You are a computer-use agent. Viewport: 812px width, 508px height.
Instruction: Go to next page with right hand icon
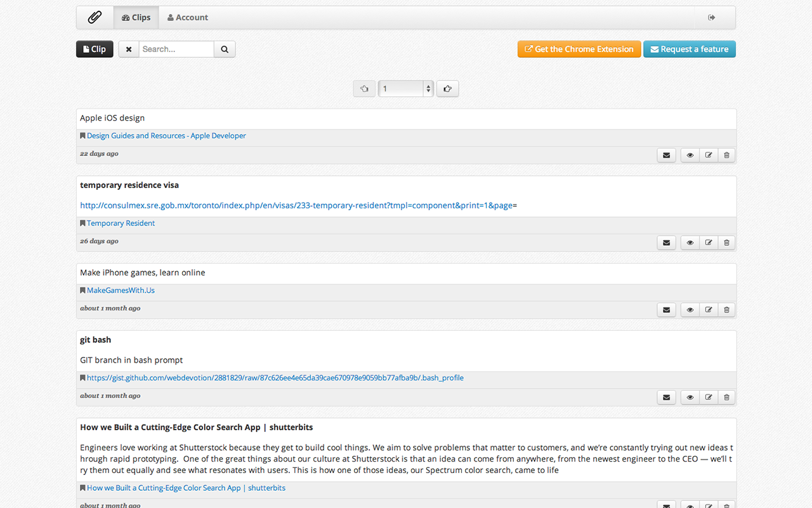tap(447, 89)
